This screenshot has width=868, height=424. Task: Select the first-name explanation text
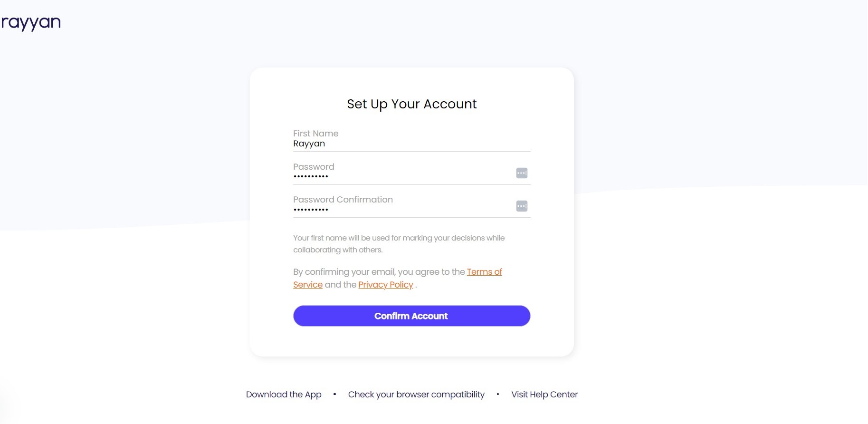[399, 243]
